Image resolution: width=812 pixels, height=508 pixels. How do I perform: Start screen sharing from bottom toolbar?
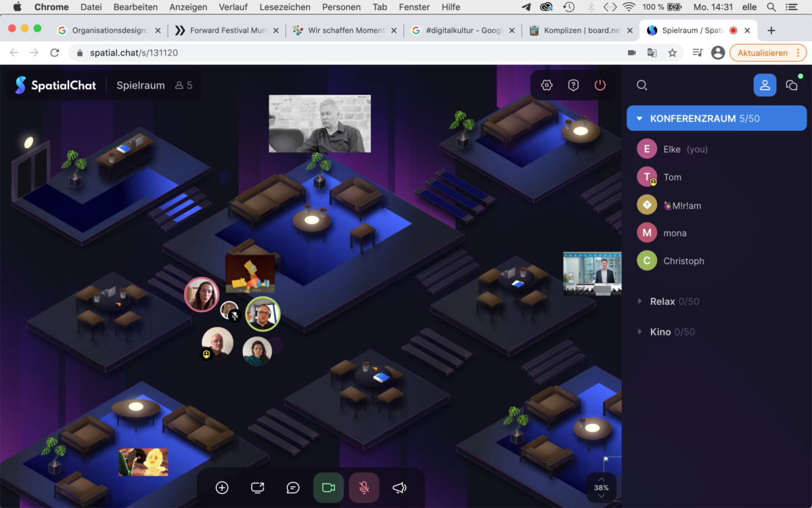click(x=257, y=488)
